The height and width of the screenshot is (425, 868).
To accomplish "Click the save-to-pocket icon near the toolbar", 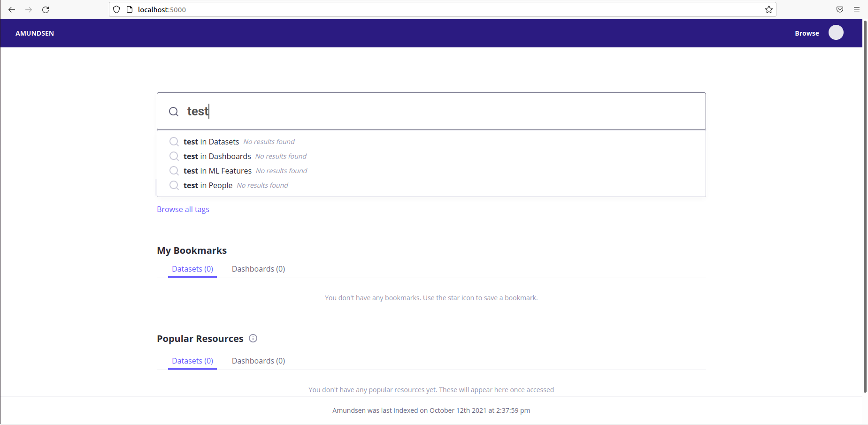I will (x=839, y=9).
